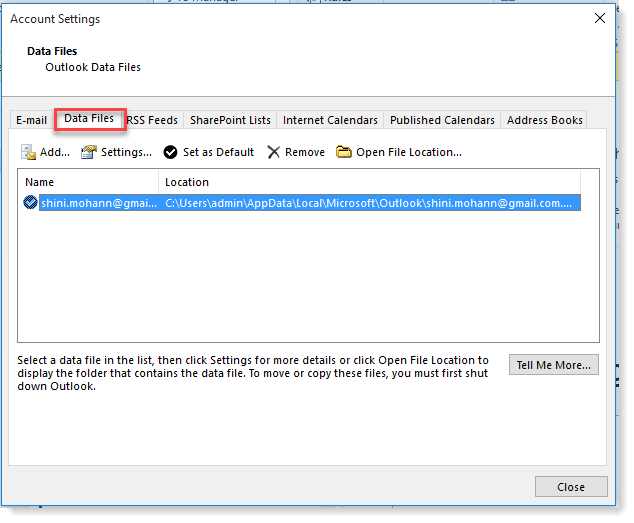Screen dimensions: 634x523
Task: Go to the SharePoint Lists tab
Action: click(230, 120)
